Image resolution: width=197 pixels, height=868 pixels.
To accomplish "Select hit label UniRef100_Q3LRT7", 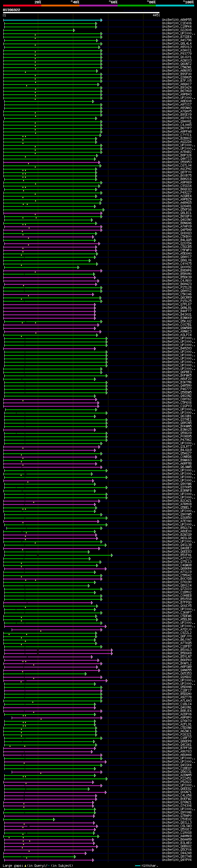I will pyautogui.click(x=177, y=446).
